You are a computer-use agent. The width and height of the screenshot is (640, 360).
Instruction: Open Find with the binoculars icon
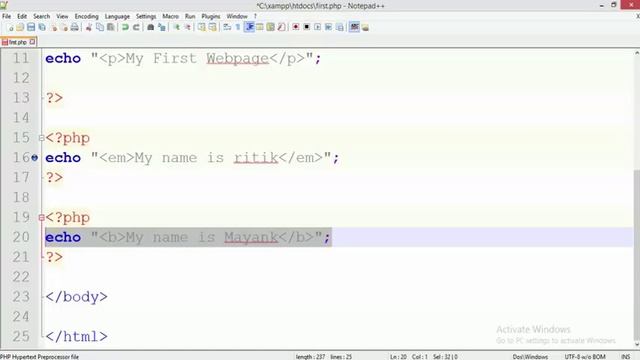point(151,27)
